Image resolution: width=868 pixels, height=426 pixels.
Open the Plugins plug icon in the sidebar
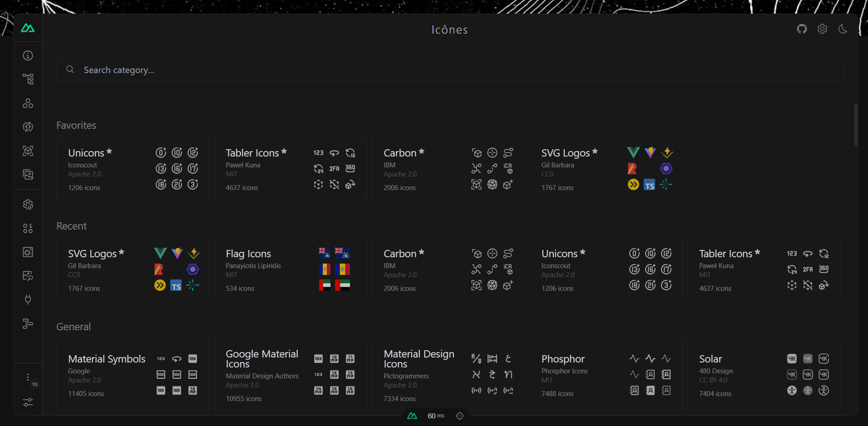click(x=28, y=299)
